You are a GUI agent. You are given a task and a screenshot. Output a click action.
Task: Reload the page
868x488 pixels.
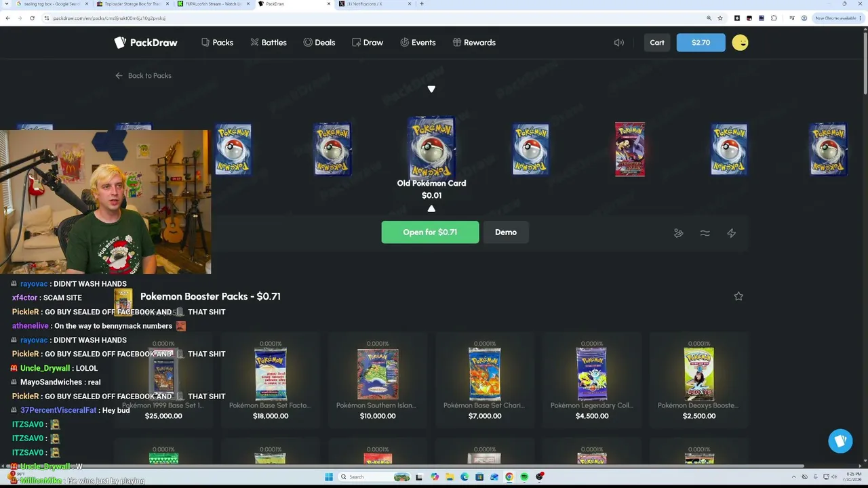coord(33,18)
